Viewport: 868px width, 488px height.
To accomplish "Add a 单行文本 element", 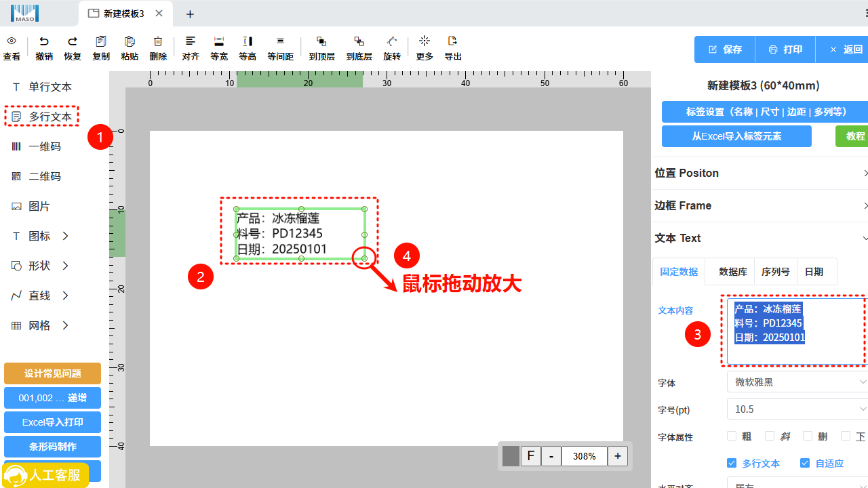I will click(x=42, y=87).
